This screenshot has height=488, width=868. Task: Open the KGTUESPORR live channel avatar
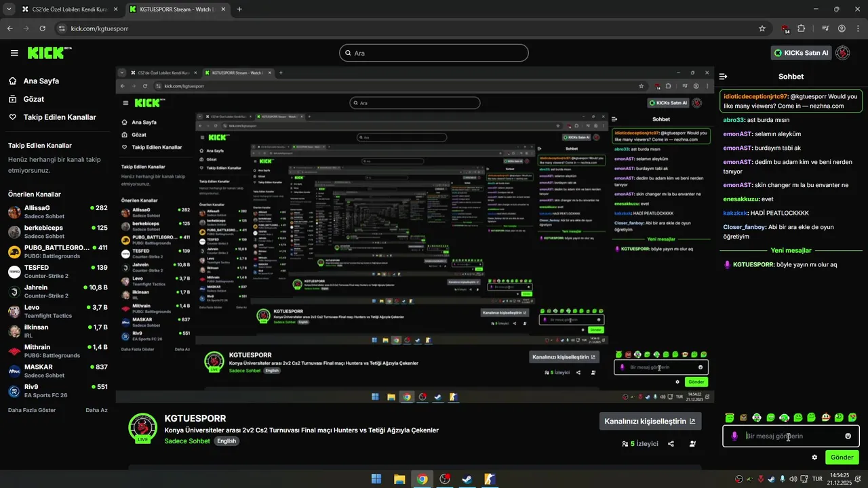tap(142, 428)
